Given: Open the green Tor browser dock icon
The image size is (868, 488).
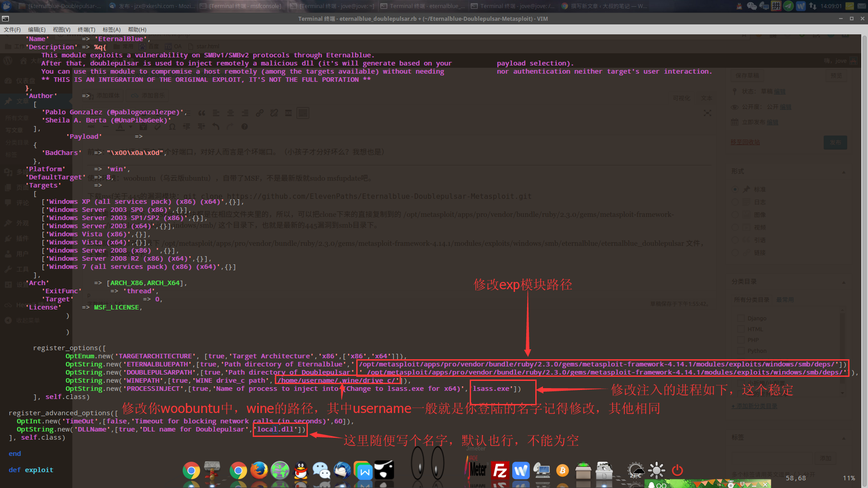Looking at the screenshot, I should (x=280, y=470).
